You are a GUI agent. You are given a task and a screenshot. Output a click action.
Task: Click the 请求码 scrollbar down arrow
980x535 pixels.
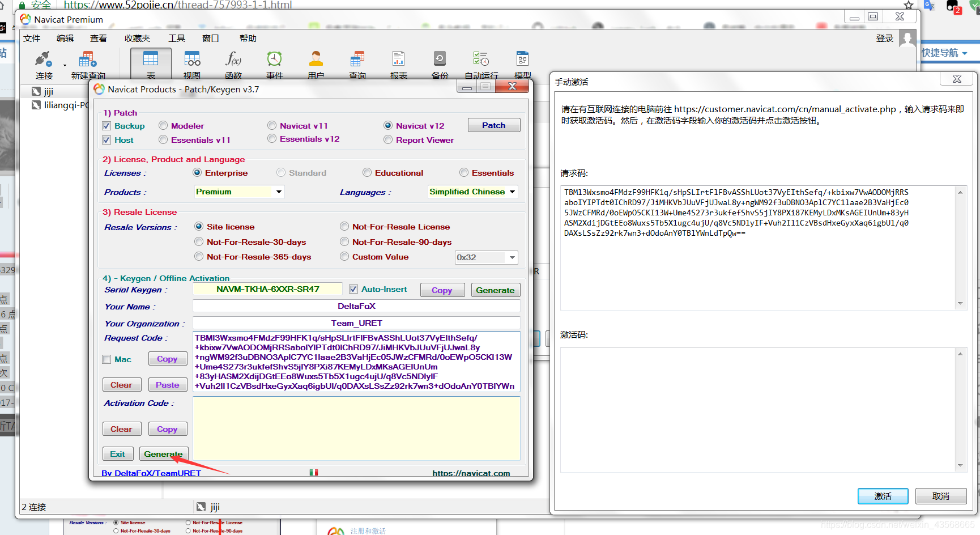[x=960, y=303]
